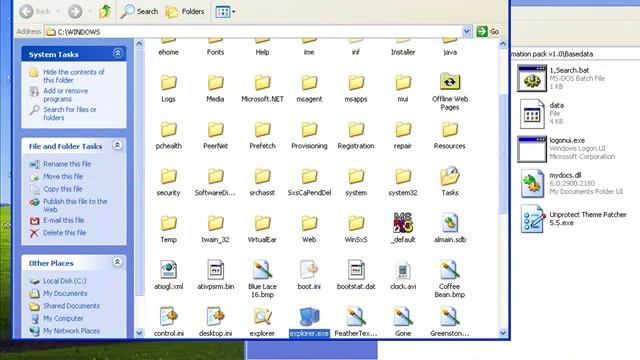The image size is (640, 360).
Task: Toggle the Folders pane button
Action: [185, 11]
